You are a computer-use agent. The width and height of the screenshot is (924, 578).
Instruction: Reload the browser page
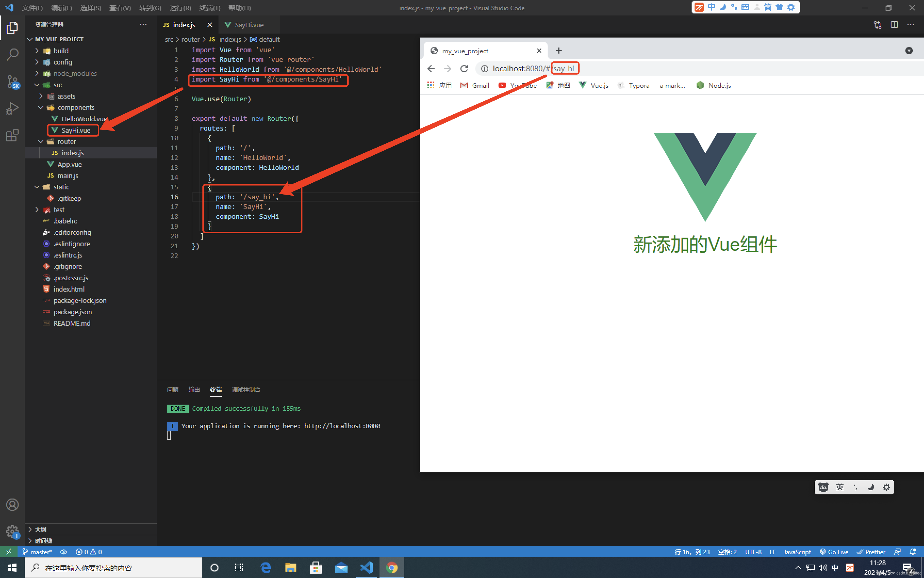464,68
